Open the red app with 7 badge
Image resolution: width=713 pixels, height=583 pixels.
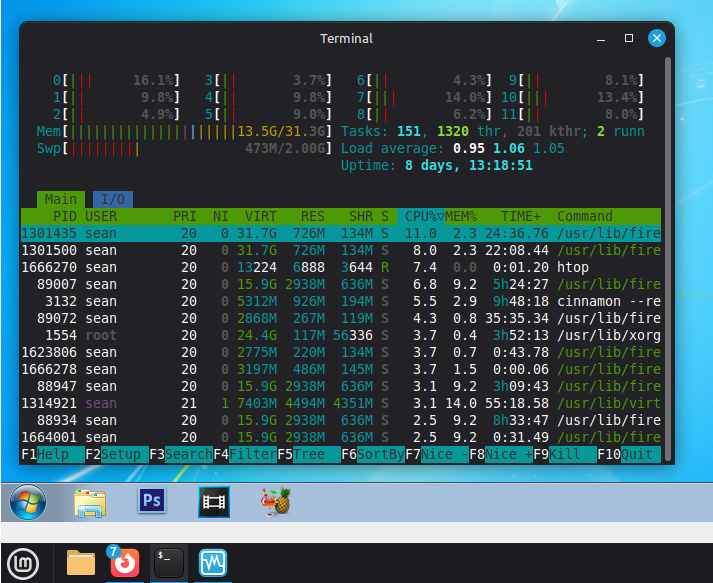pyautogui.click(x=124, y=563)
